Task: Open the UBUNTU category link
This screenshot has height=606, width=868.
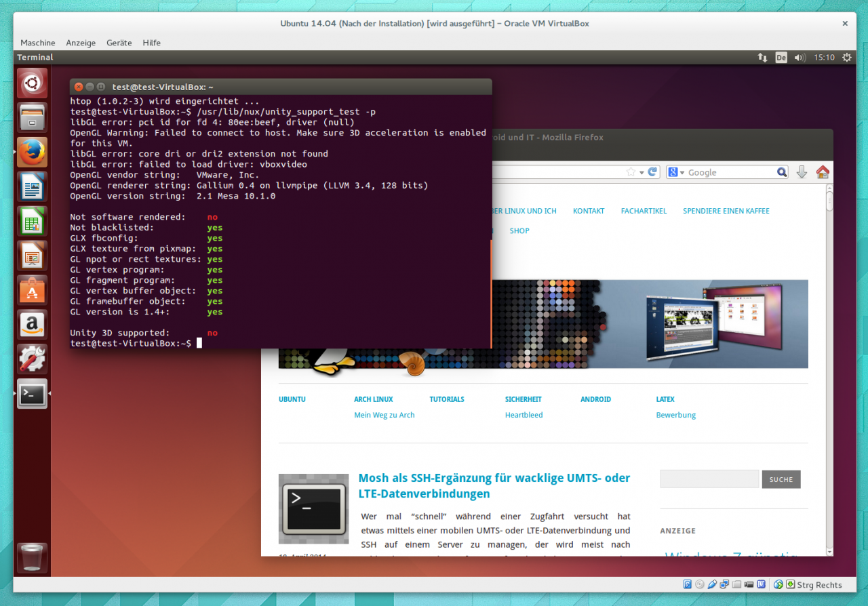Action: [292, 399]
